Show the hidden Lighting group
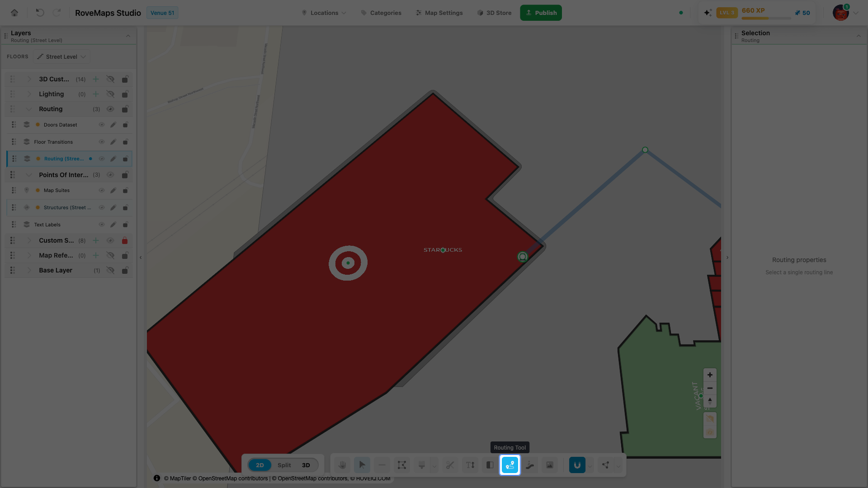The image size is (868, 488). [110, 94]
